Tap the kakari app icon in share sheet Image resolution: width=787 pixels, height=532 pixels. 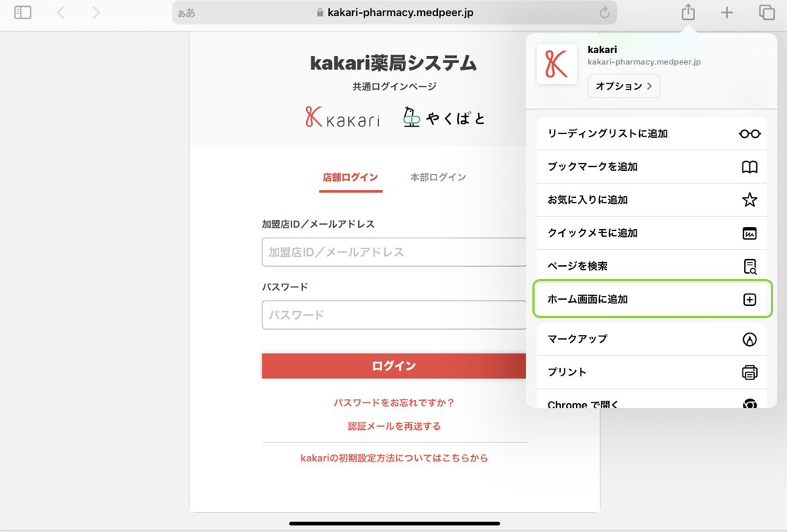coord(557,64)
